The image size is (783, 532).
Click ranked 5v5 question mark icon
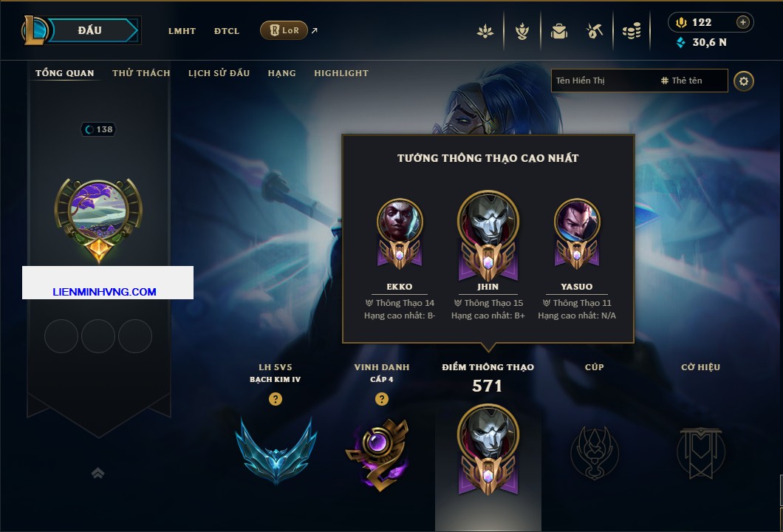pos(275,399)
